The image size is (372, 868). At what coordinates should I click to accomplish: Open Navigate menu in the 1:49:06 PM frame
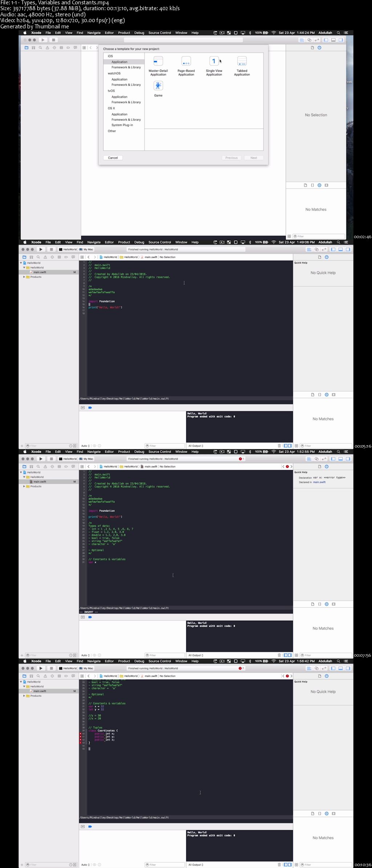[x=94, y=242]
